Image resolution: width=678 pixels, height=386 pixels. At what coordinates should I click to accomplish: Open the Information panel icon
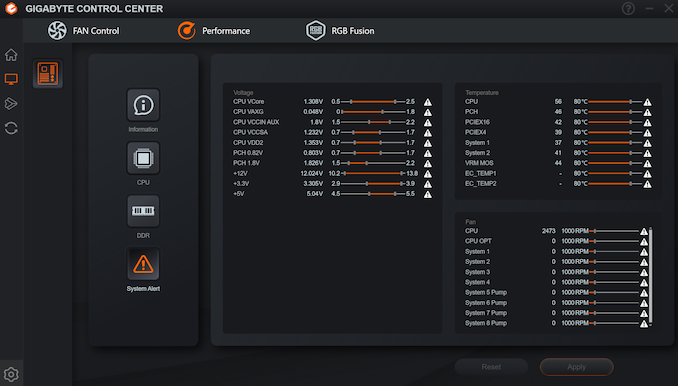[143, 105]
